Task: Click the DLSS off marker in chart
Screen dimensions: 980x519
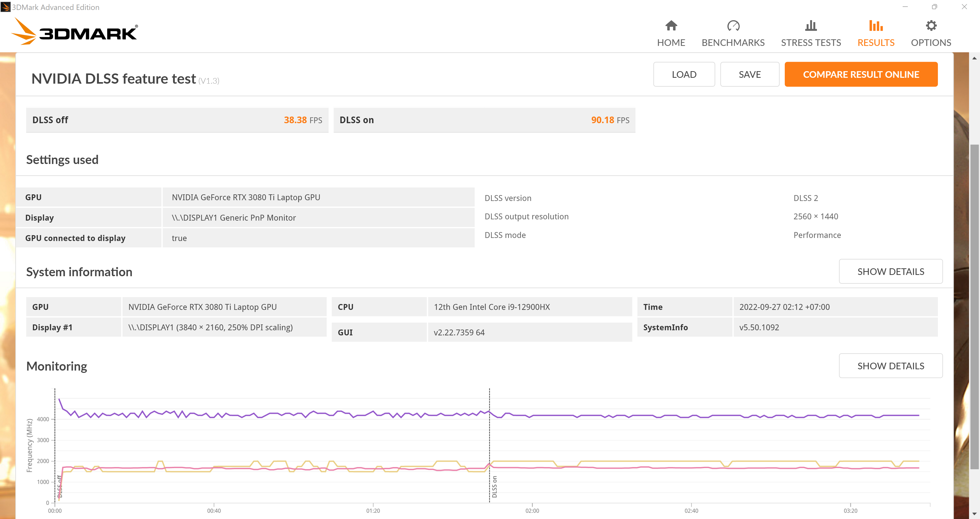Action: click(60, 486)
